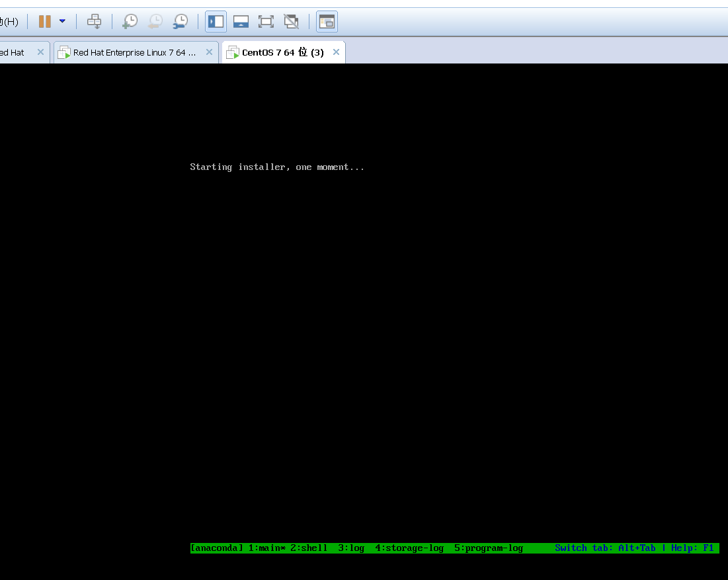Click the [anaconda] session name text
This screenshot has width=728, height=580.
(x=217, y=548)
